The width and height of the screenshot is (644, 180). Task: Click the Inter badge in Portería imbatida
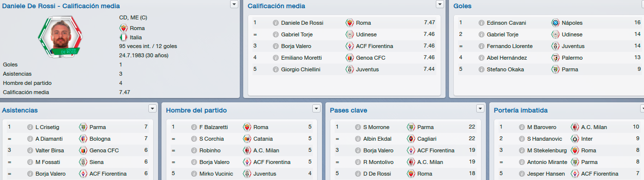pos(575,139)
